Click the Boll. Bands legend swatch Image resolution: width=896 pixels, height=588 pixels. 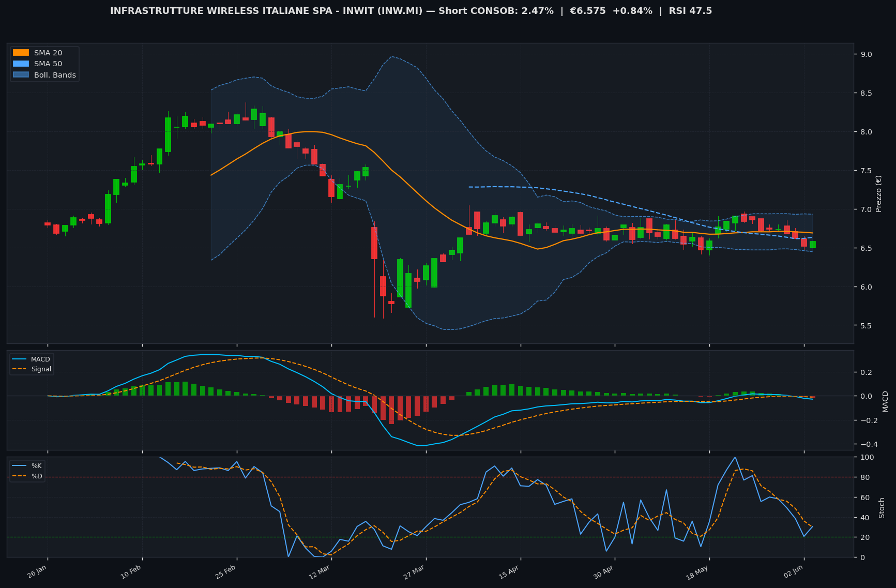click(21, 75)
